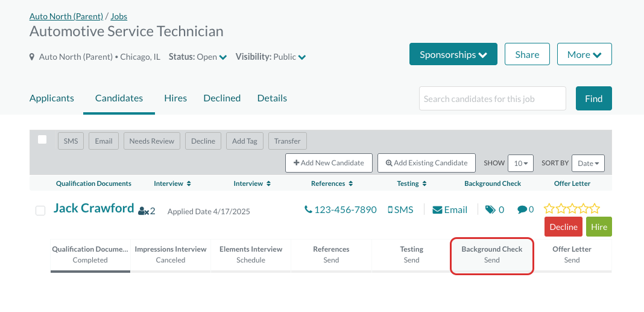Open the Sponsorships dropdown
The image size is (644, 312).
[453, 54]
